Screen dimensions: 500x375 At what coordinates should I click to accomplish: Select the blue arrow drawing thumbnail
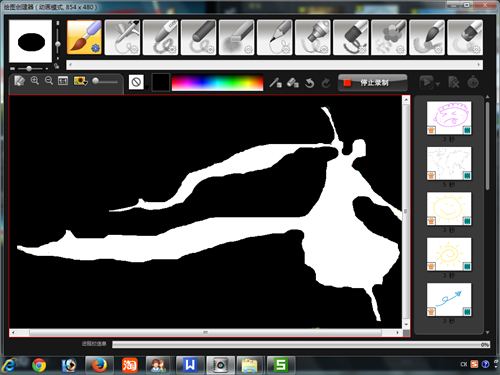pos(449,299)
